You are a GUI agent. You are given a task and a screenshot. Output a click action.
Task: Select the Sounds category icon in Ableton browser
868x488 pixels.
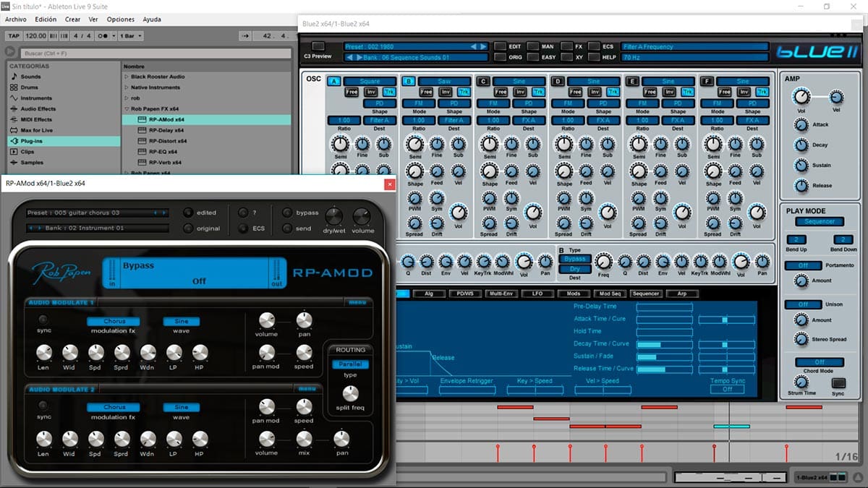(13, 77)
